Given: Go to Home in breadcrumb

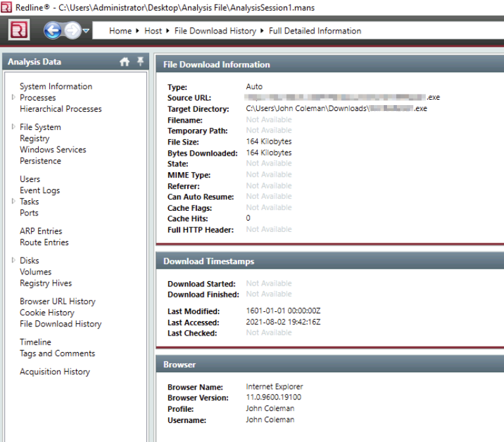Looking at the screenshot, I should 120,31.
